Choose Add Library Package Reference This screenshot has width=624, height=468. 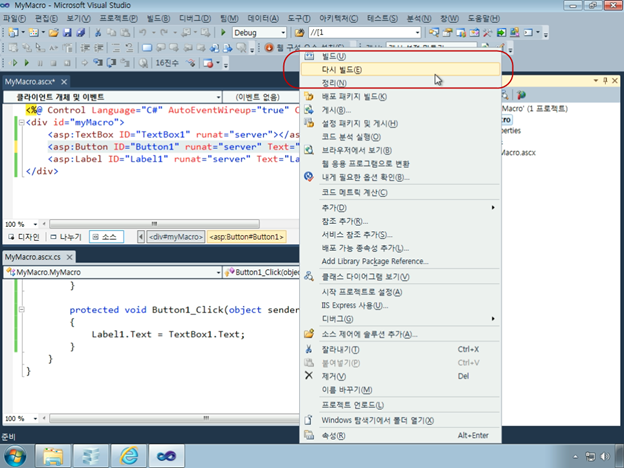400,261
